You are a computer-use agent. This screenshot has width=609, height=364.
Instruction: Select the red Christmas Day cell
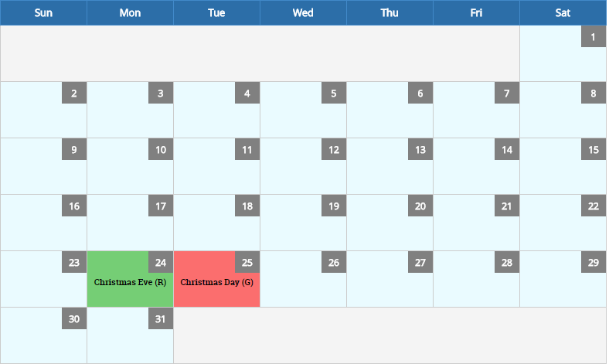coord(216,279)
